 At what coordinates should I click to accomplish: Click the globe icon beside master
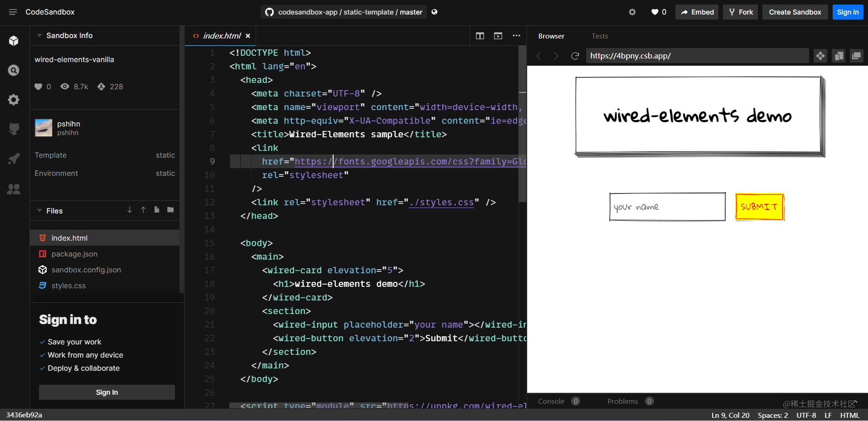(x=435, y=12)
